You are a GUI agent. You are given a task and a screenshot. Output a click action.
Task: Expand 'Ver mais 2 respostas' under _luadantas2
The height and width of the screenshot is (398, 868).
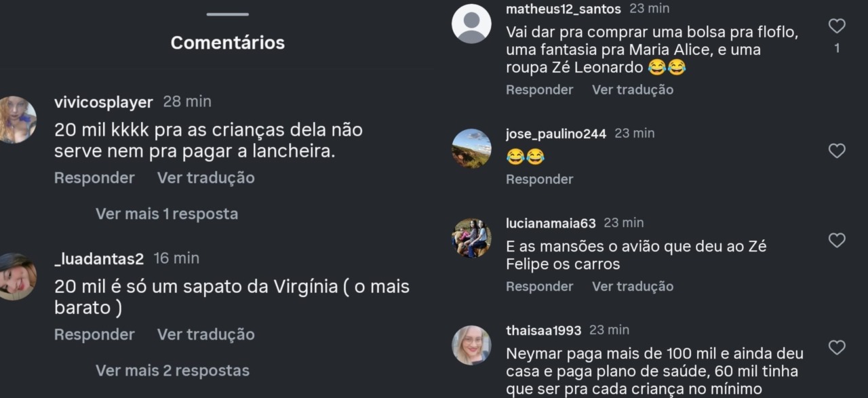point(172,370)
